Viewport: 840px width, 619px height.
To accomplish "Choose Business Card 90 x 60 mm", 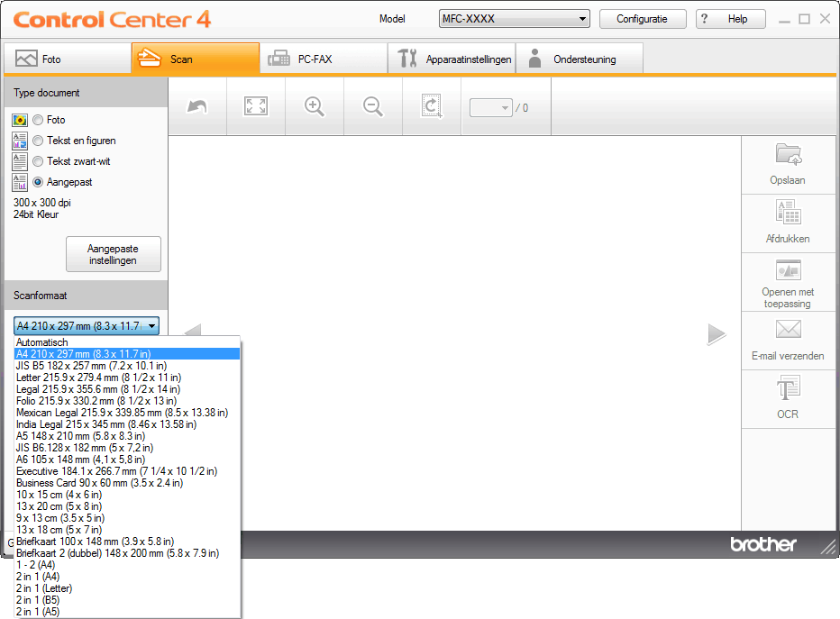I will pyautogui.click(x=127, y=484).
